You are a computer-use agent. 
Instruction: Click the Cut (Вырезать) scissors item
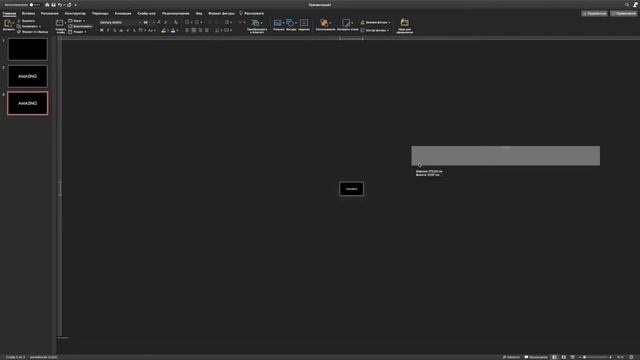coord(27,21)
